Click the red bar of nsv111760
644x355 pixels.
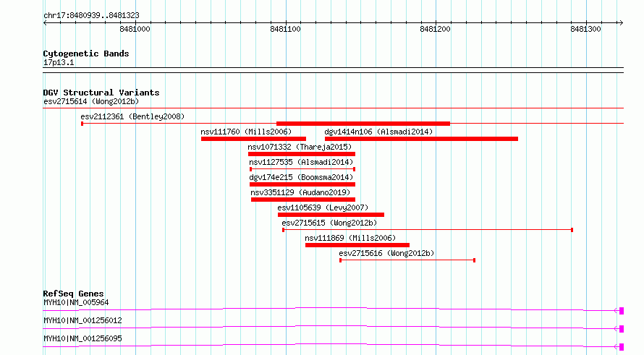(253, 139)
